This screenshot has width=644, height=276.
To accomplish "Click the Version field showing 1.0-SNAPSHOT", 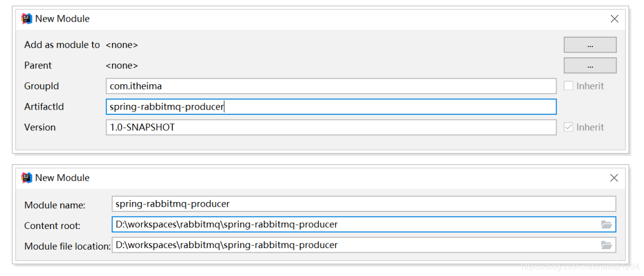I will 331,127.
